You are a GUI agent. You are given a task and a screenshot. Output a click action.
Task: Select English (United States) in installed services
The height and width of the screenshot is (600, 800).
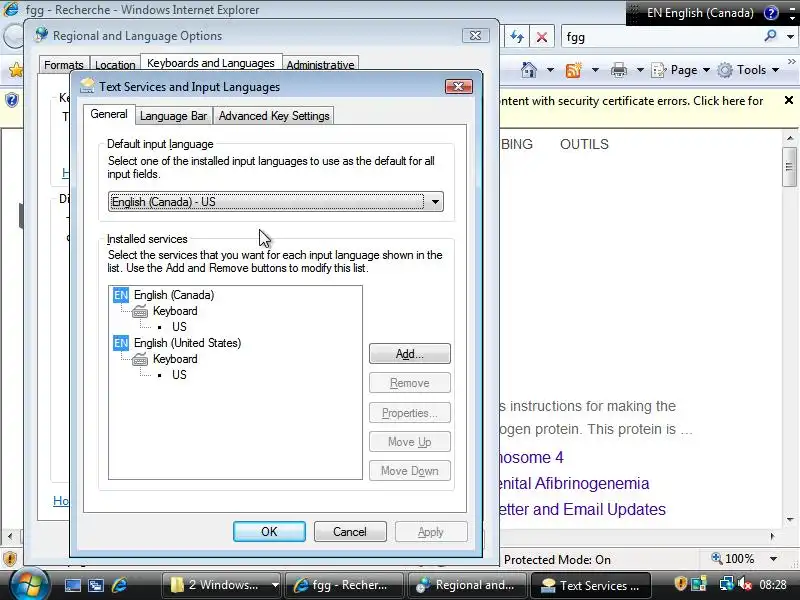(187, 343)
